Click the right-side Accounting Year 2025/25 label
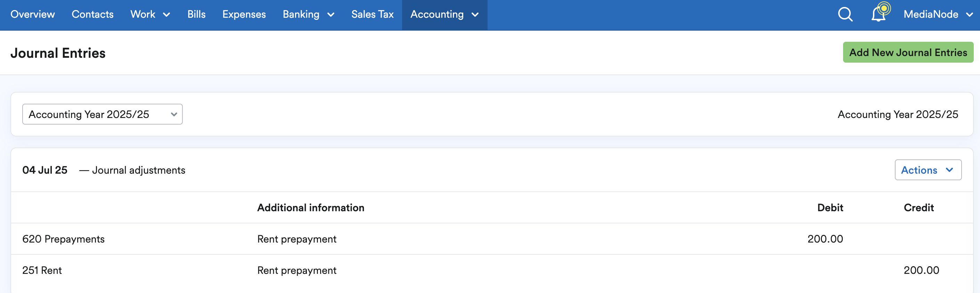The image size is (980, 293). pyautogui.click(x=897, y=114)
